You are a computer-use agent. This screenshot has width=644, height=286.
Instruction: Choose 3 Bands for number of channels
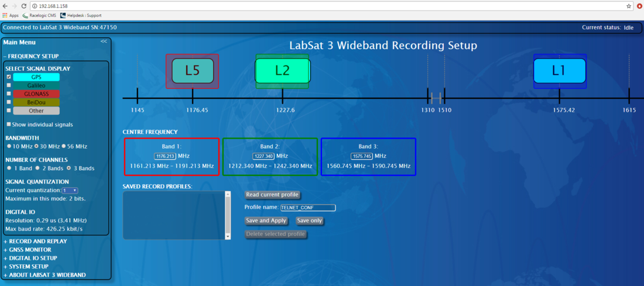69,168
